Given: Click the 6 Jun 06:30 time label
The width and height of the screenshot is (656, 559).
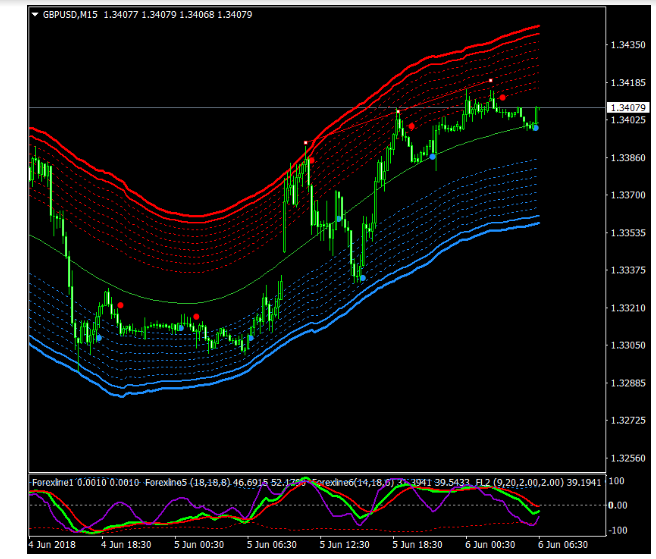Looking at the screenshot, I should click(563, 545).
